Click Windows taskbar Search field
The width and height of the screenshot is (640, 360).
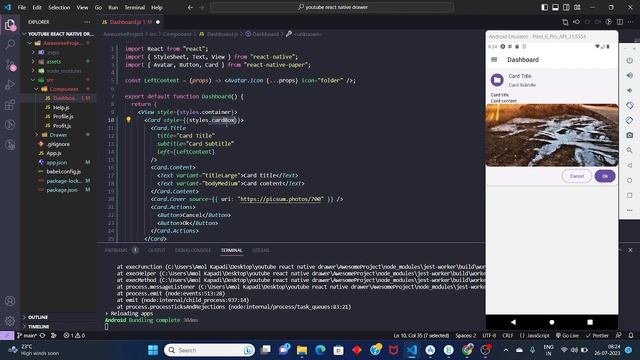click(209, 350)
